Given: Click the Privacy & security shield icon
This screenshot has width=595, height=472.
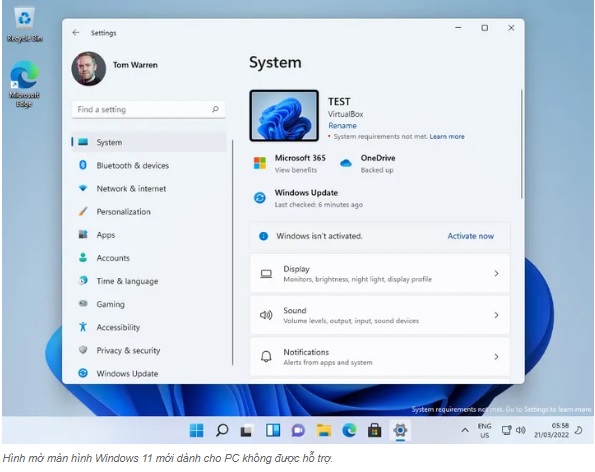Looking at the screenshot, I should click(x=83, y=350).
